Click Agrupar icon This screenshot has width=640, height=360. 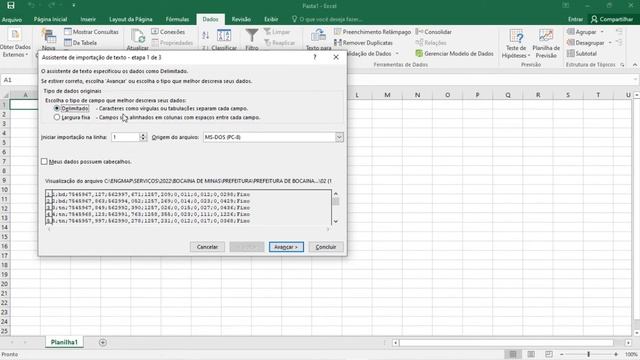tap(571, 31)
